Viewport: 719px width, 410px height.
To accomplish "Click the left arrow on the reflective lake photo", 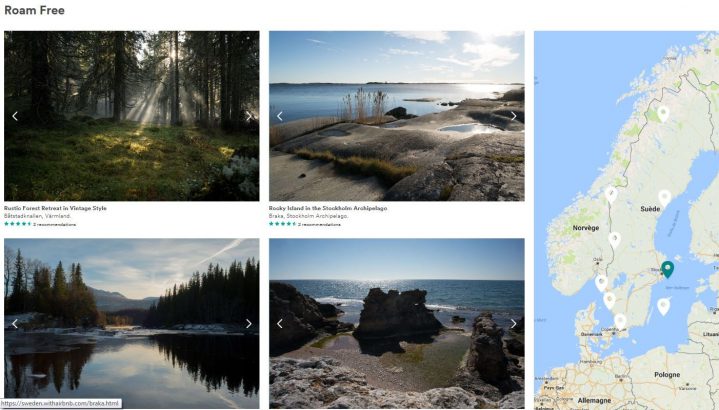I will point(15,324).
